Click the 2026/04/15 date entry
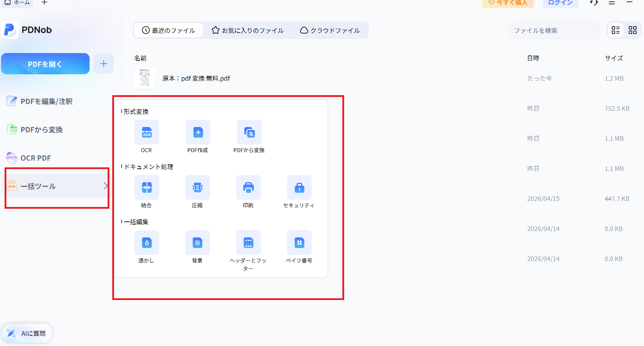 pos(543,199)
